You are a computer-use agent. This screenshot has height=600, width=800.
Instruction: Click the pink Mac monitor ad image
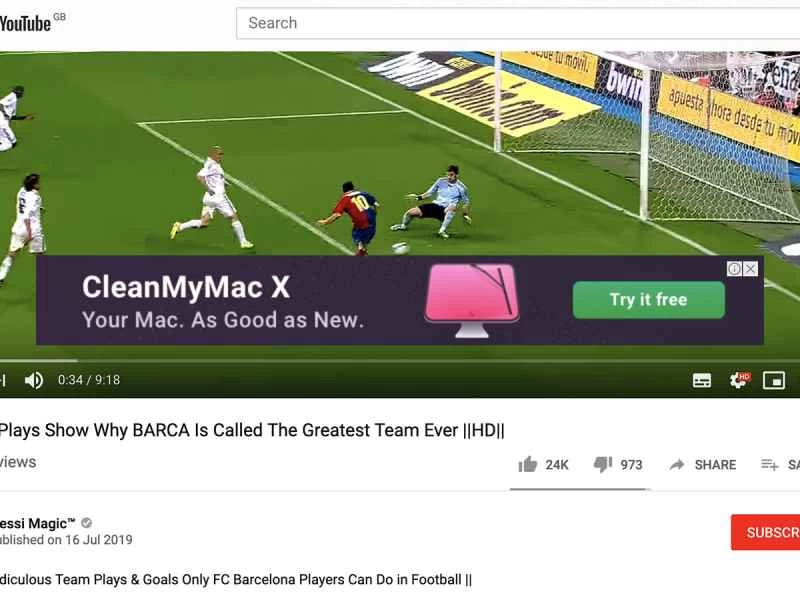pos(472,300)
